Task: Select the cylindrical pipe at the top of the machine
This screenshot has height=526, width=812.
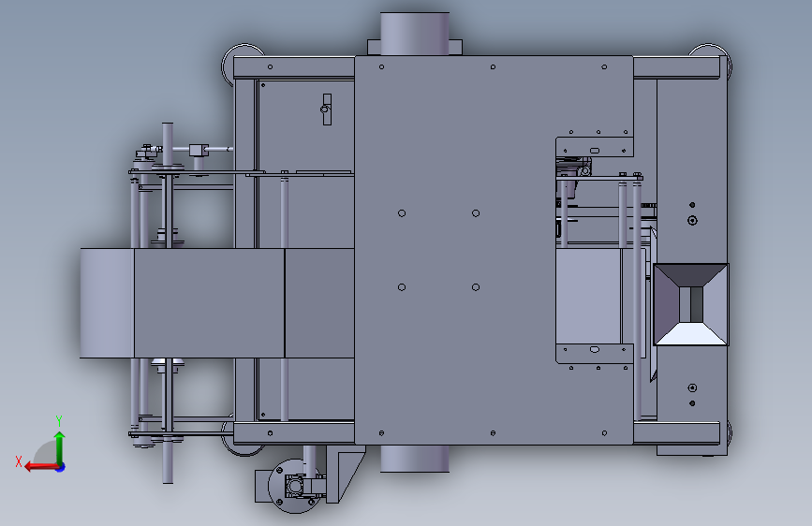Action: coord(415,35)
